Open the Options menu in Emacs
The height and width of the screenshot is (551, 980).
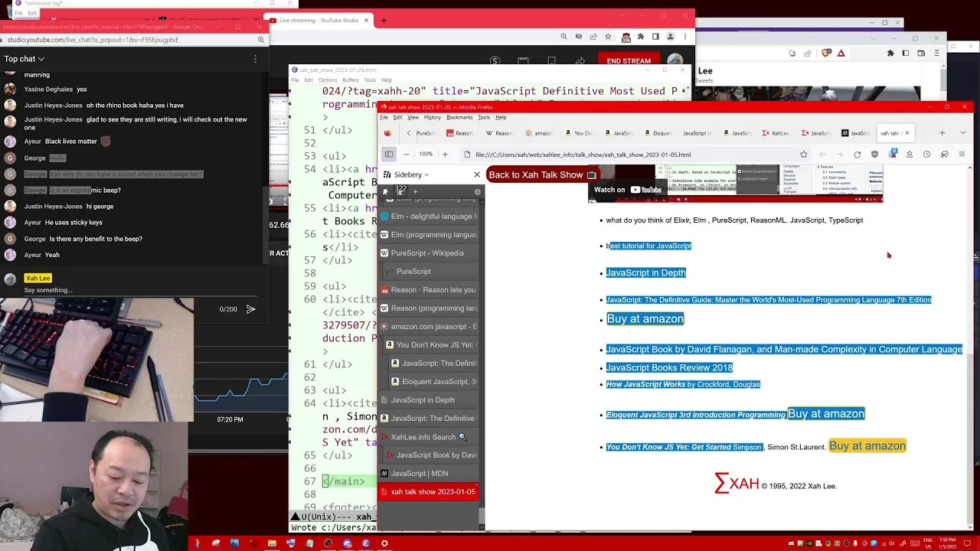(328, 80)
